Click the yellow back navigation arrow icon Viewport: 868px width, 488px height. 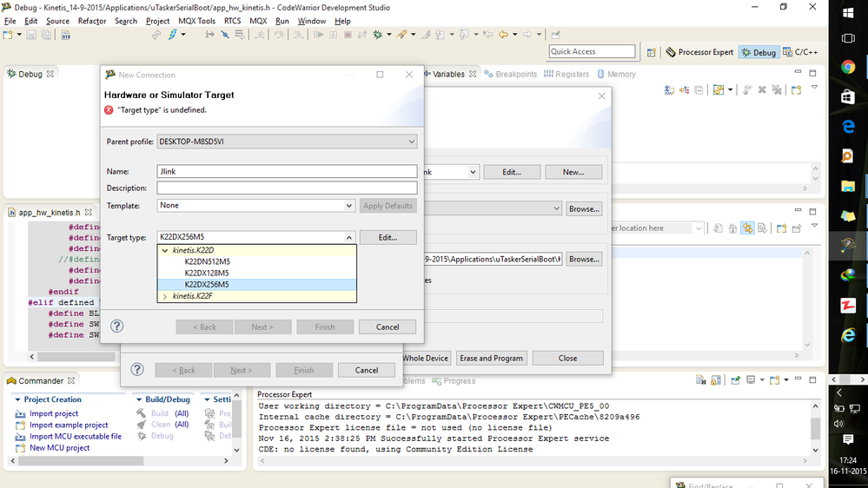pyautogui.click(x=503, y=35)
